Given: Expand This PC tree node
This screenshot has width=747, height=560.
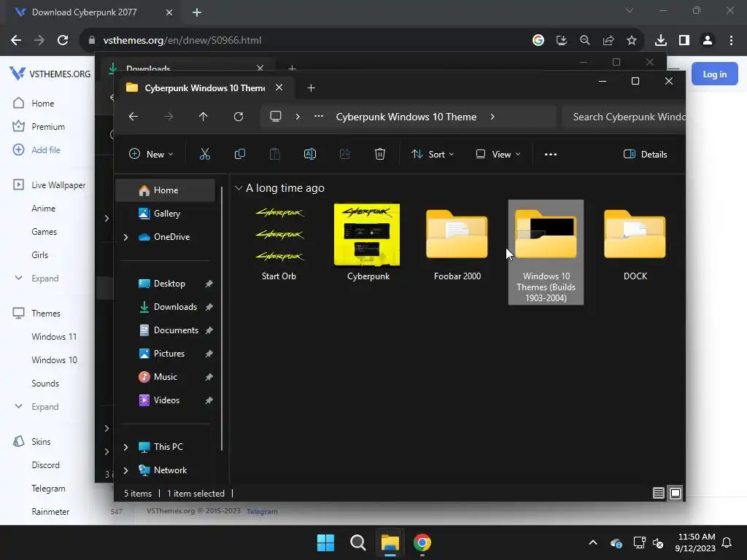Looking at the screenshot, I should click(125, 447).
